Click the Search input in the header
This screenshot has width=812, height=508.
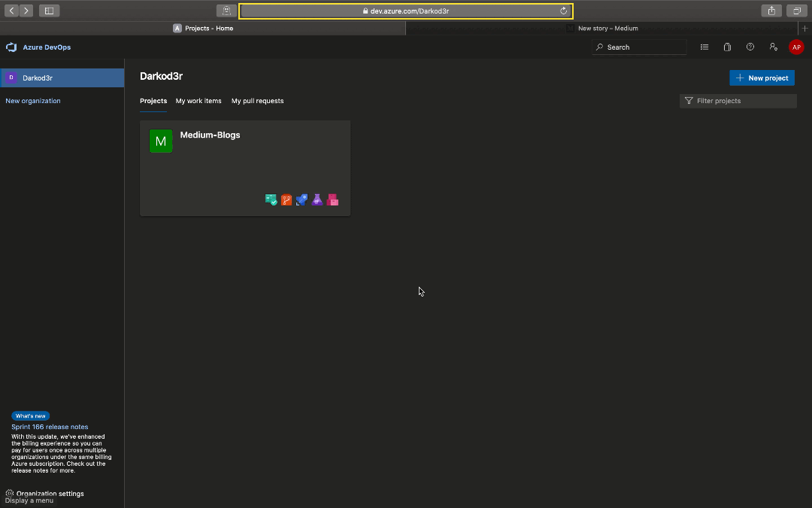639,47
